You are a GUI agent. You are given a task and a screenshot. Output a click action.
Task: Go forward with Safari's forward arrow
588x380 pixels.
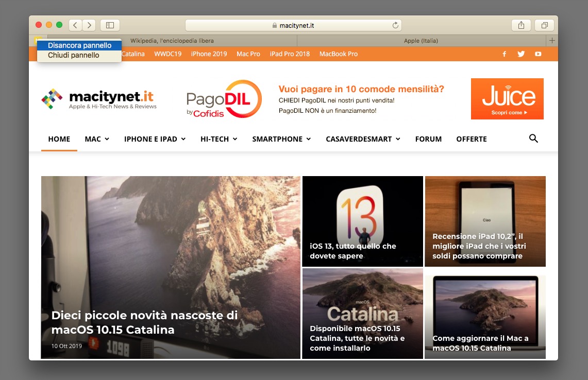(89, 25)
